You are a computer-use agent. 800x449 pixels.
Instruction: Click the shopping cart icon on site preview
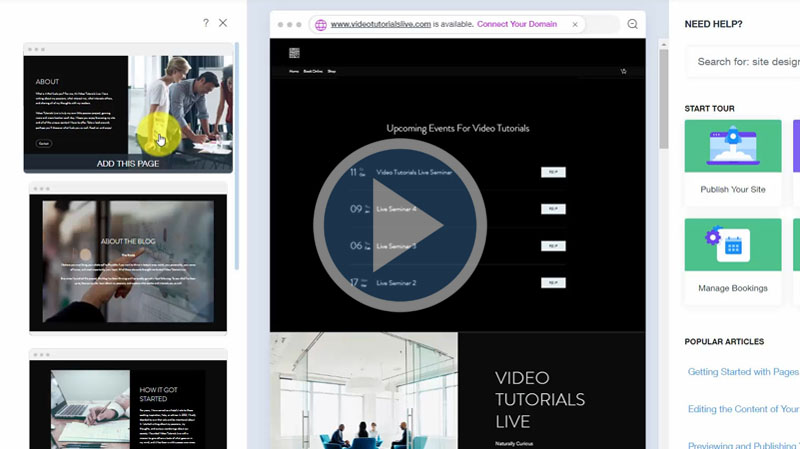click(623, 72)
